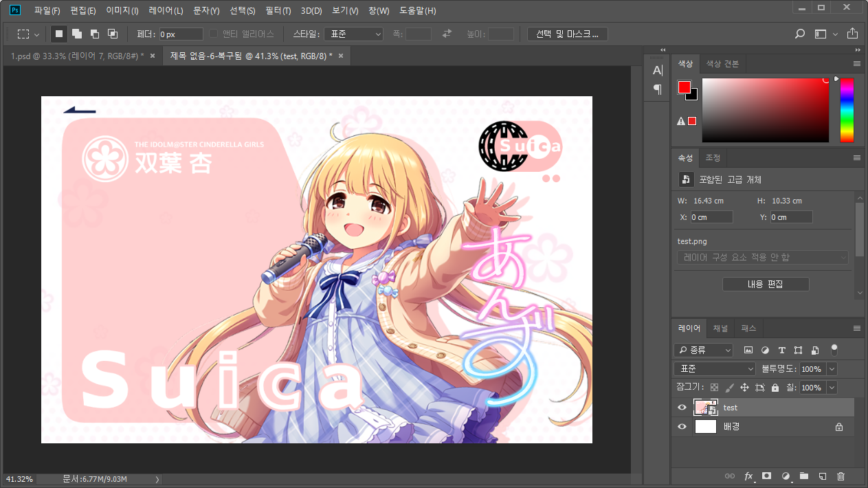The height and width of the screenshot is (488, 868).
Task: Open the Paragraph panel icon
Action: tap(658, 89)
